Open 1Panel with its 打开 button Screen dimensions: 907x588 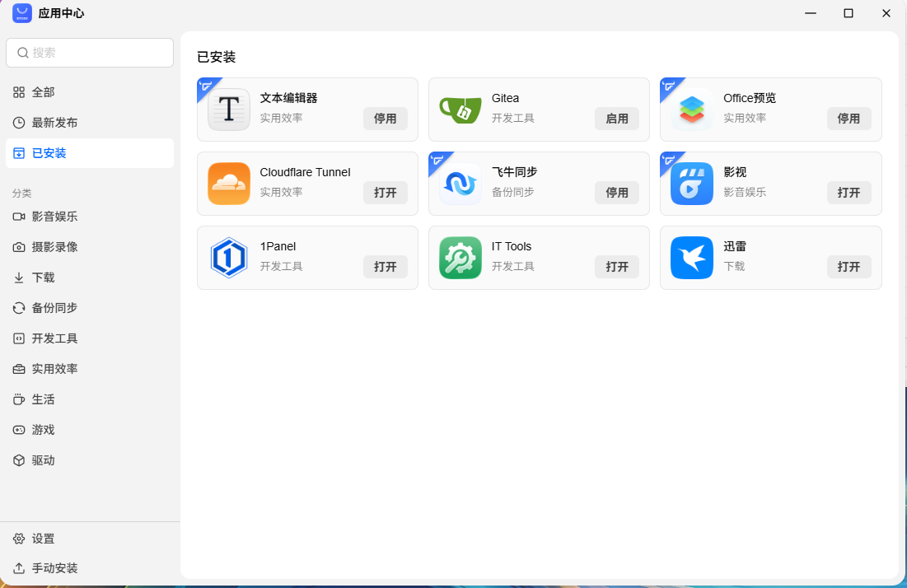[x=386, y=267]
